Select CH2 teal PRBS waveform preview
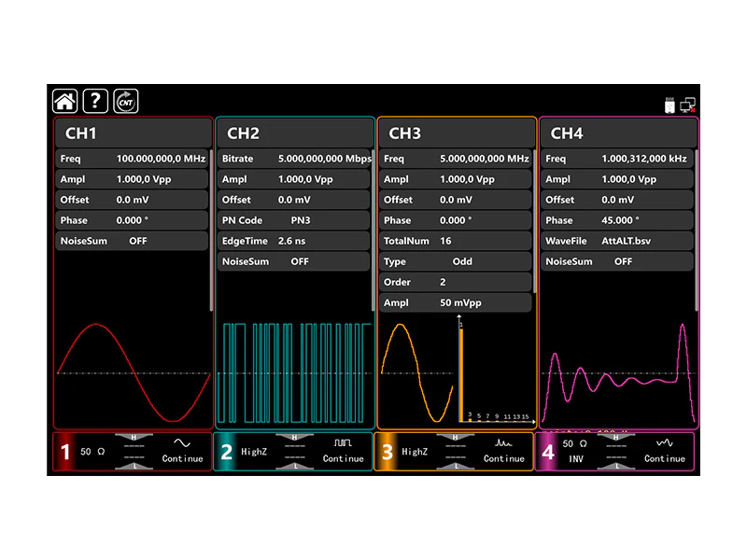 294,372
